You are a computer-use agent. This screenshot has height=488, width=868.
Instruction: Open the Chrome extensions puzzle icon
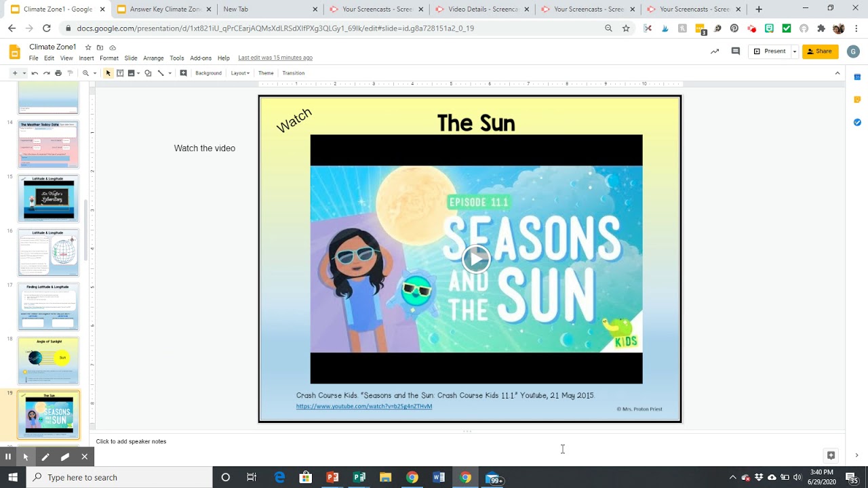tap(821, 28)
